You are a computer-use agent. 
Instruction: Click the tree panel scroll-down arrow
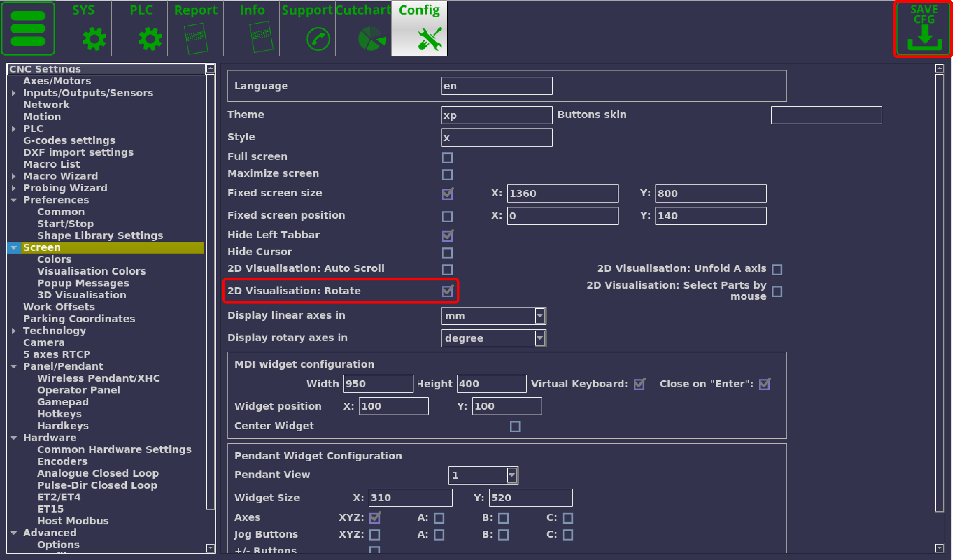coord(210,547)
